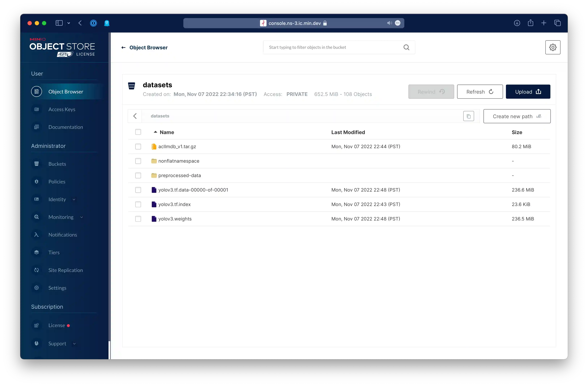Image resolution: width=588 pixels, height=386 pixels.
Task: Open Site Replication via its icon
Action: (x=37, y=270)
